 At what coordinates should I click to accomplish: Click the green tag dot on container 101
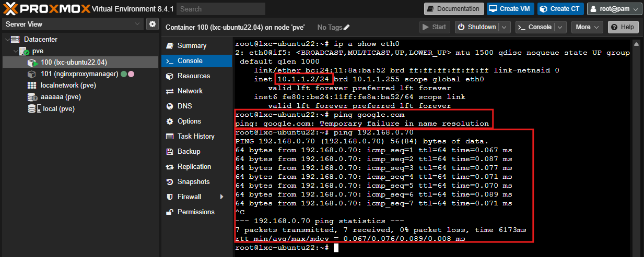click(124, 74)
